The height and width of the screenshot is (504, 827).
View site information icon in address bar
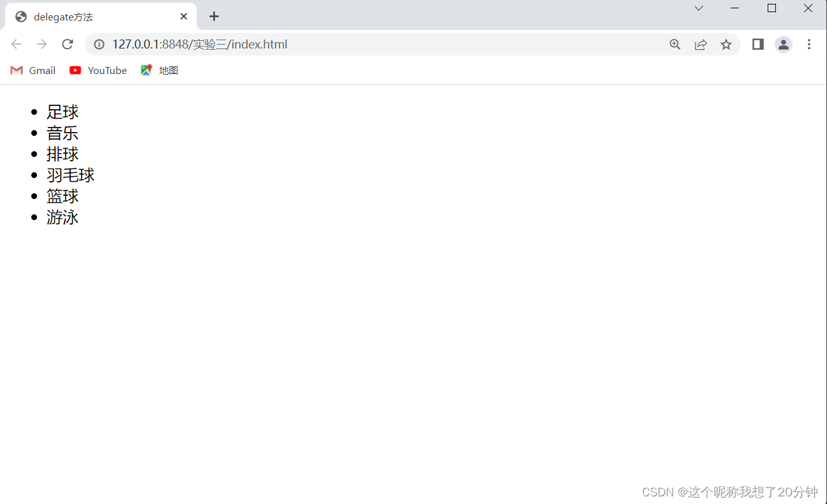point(99,45)
